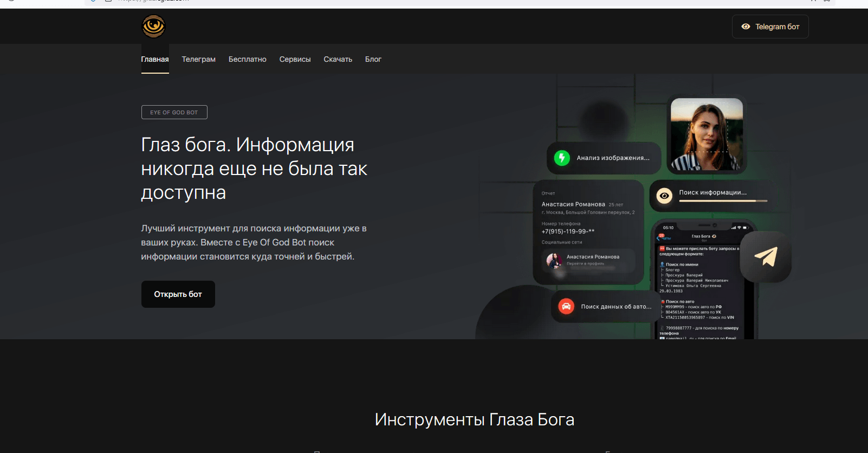
Task: Open the Сервисы menu item
Action: click(x=295, y=59)
